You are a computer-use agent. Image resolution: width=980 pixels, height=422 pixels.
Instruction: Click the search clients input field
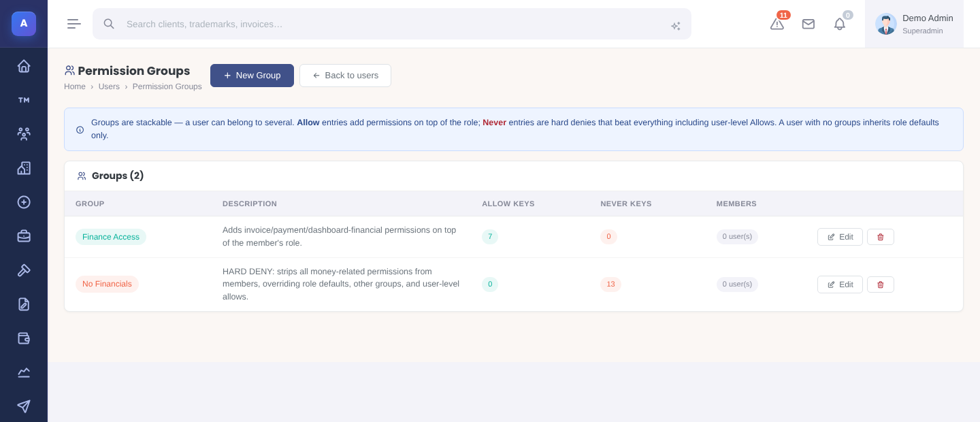(392, 24)
